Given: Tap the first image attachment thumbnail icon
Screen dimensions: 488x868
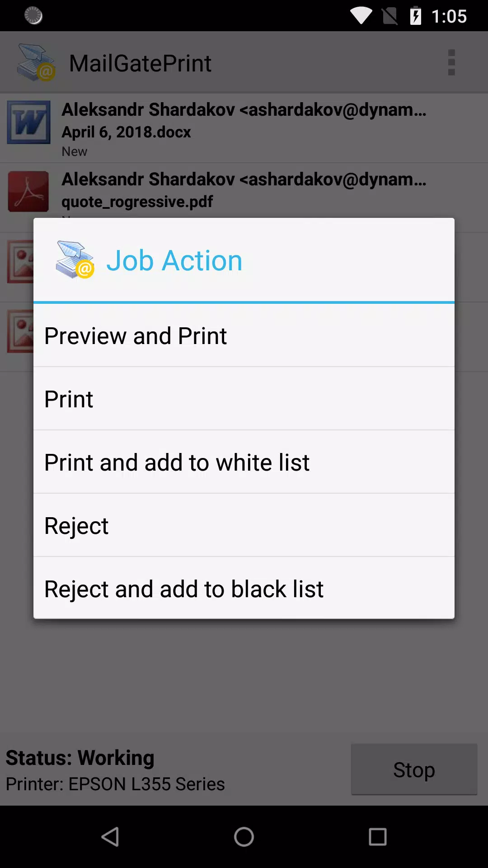Looking at the screenshot, I should pos(20,261).
